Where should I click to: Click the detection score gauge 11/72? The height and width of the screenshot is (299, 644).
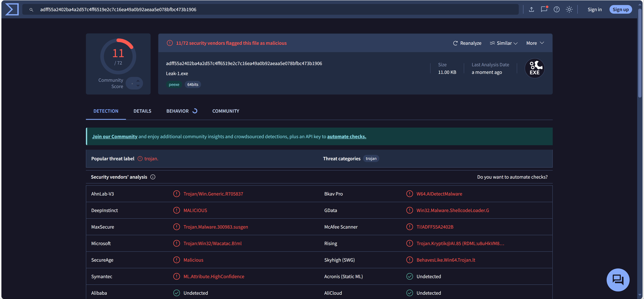[x=118, y=56]
